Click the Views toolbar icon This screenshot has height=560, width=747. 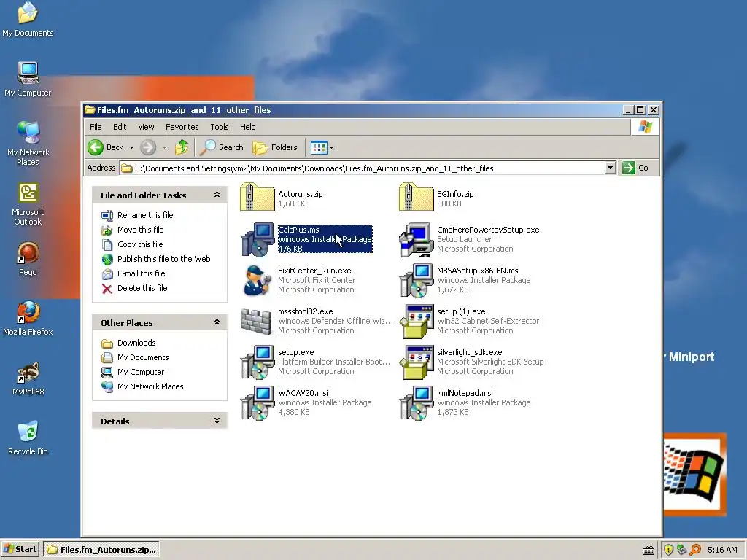pos(319,147)
